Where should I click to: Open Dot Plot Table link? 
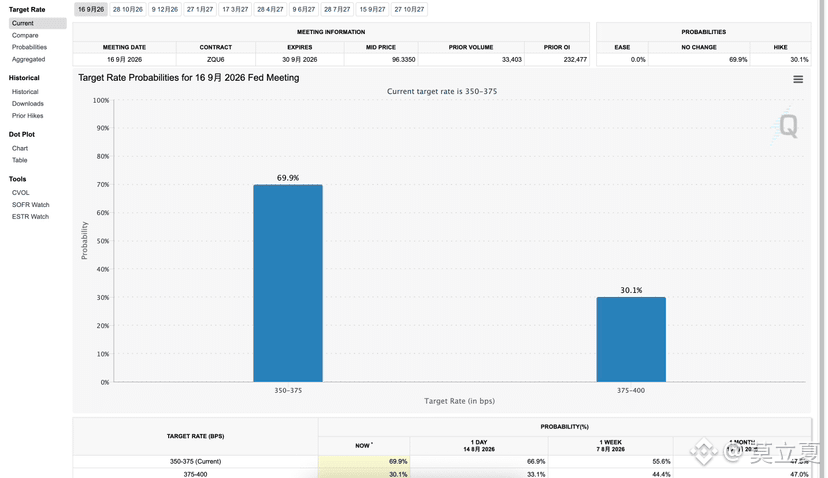coord(20,160)
